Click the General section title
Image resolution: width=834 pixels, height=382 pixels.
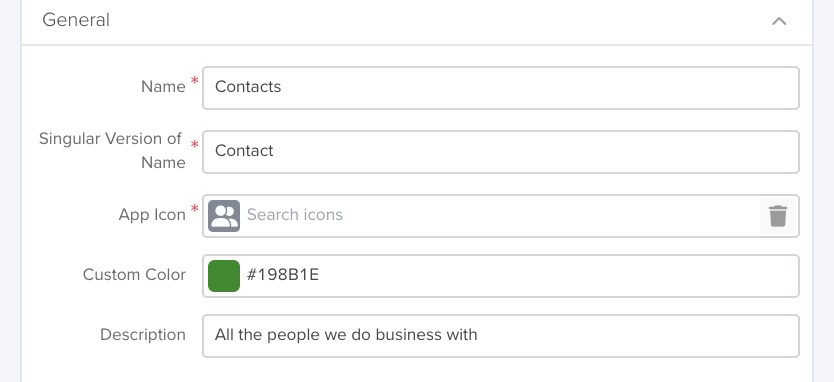click(76, 20)
